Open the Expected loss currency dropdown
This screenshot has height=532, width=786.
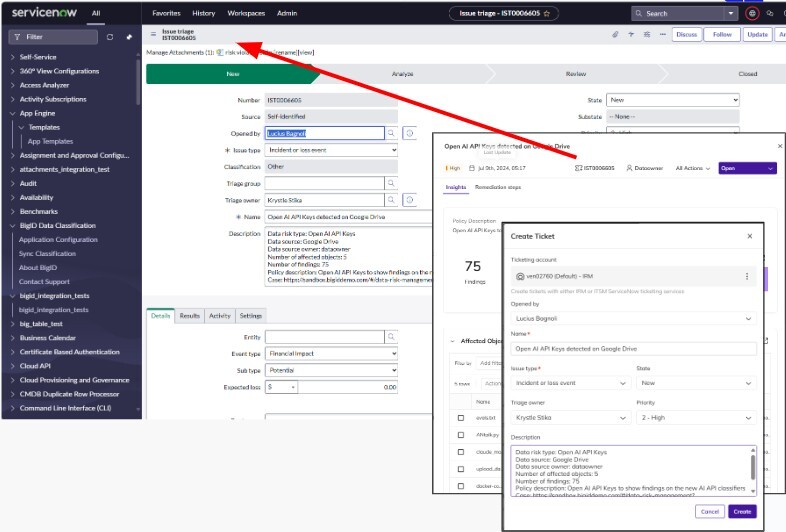click(281, 387)
